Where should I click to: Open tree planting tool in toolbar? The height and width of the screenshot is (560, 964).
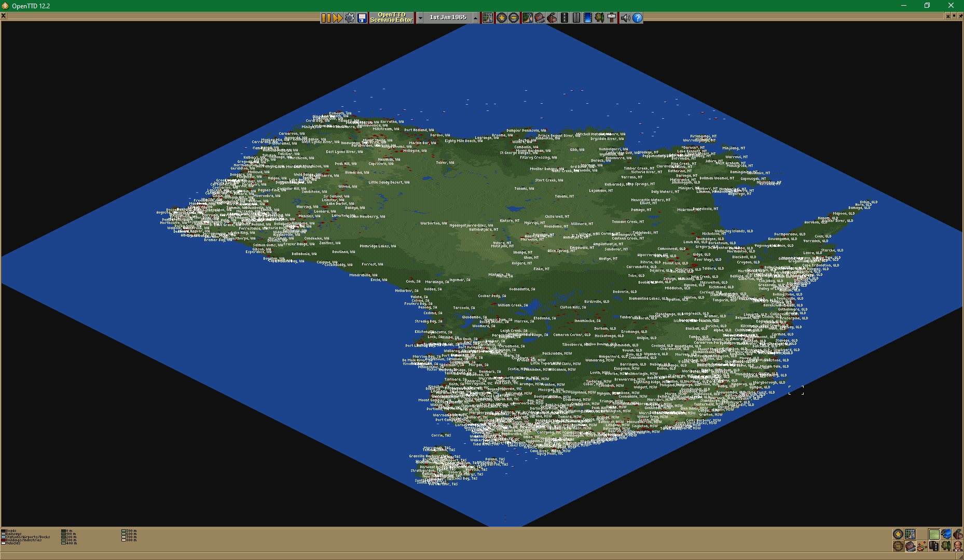[599, 18]
